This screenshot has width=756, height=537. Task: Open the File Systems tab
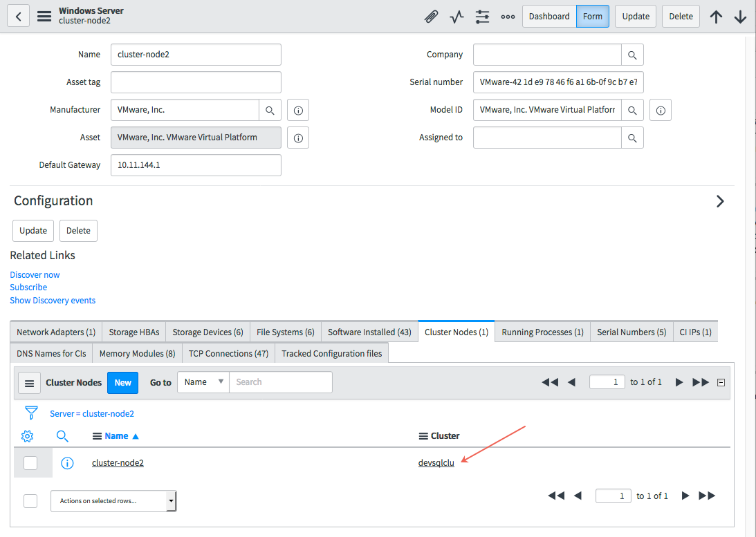pos(286,332)
